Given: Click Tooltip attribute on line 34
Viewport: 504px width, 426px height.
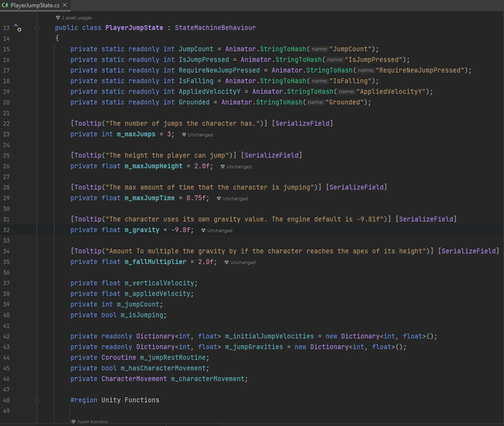Looking at the screenshot, I should click(88, 251).
